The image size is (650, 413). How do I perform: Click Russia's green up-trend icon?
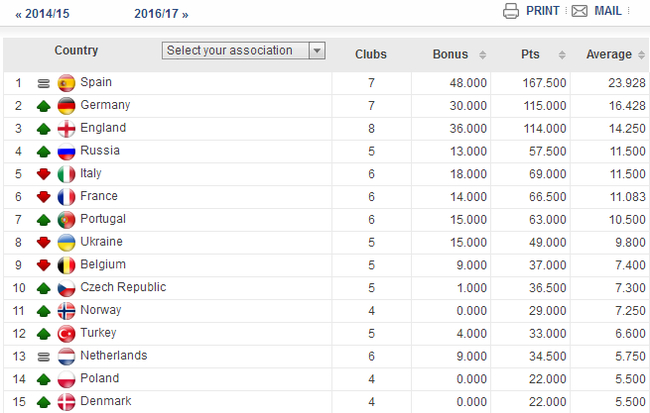[44, 151]
